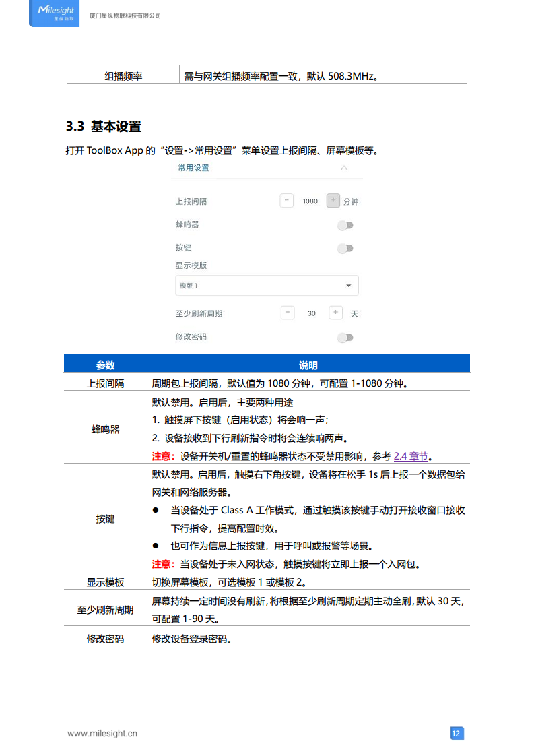Click the 1080 上报间隔 value field
This screenshot has width=534, height=756.
pyautogui.click(x=310, y=201)
